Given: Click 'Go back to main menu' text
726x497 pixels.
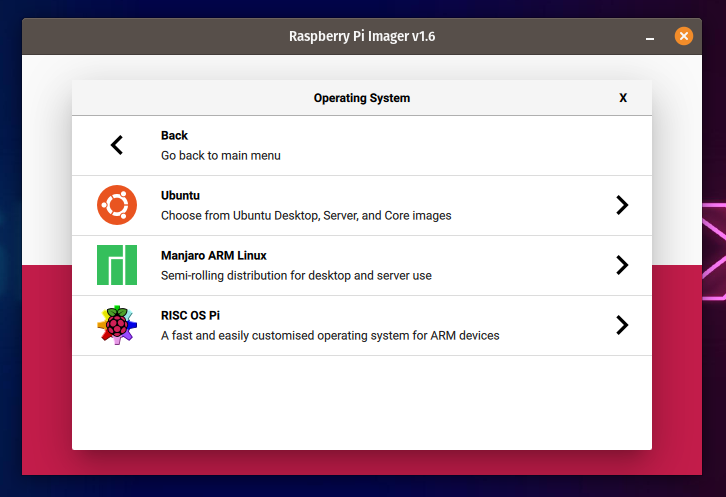Looking at the screenshot, I should pyautogui.click(x=220, y=156).
